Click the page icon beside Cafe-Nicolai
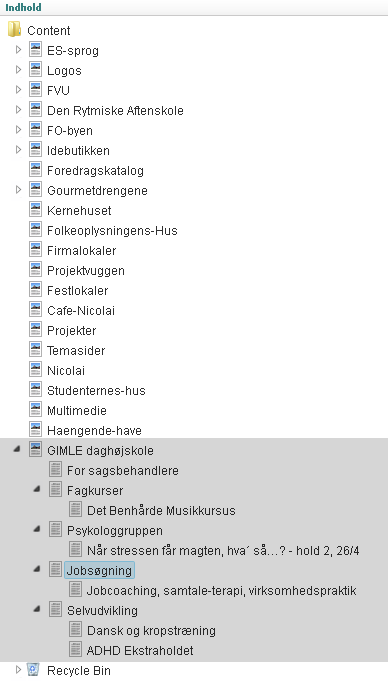 (35, 310)
